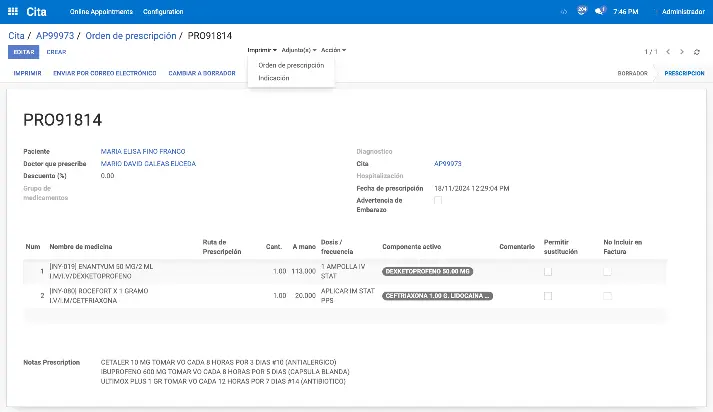Open the Configuration menu
713x412 pixels.
coord(163,11)
